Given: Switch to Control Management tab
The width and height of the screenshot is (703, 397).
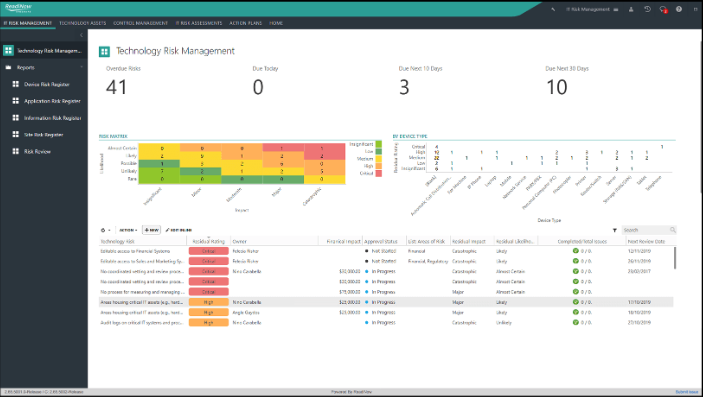Looking at the screenshot, I should click(140, 23).
